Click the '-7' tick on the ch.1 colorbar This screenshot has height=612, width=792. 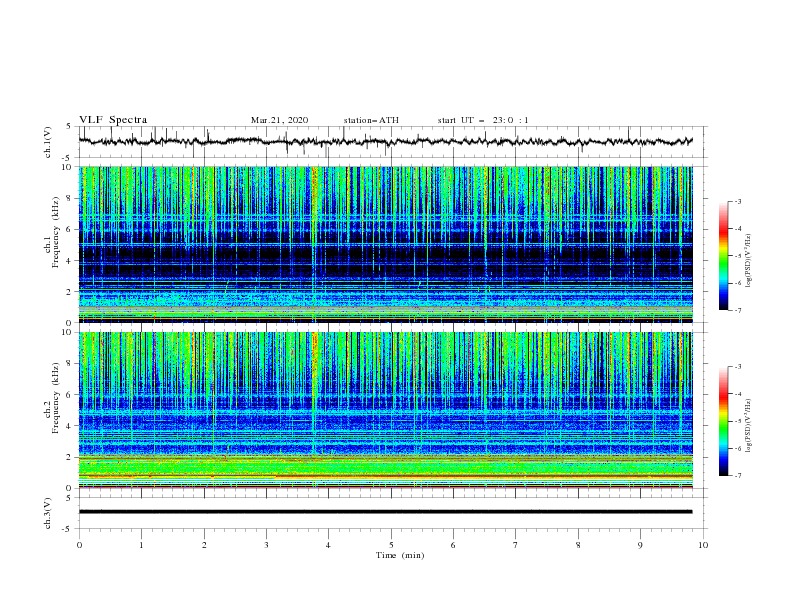pos(737,310)
